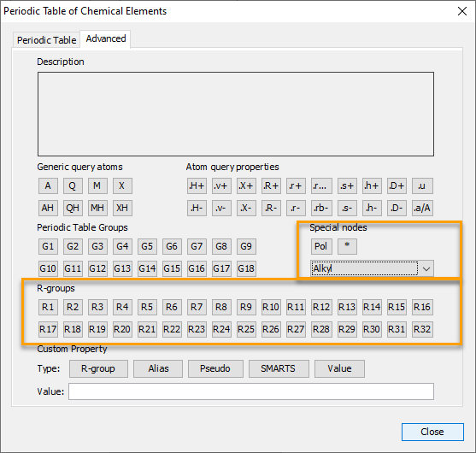Click the .D+ query property button
The image size is (476, 453).
(x=397, y=185)
